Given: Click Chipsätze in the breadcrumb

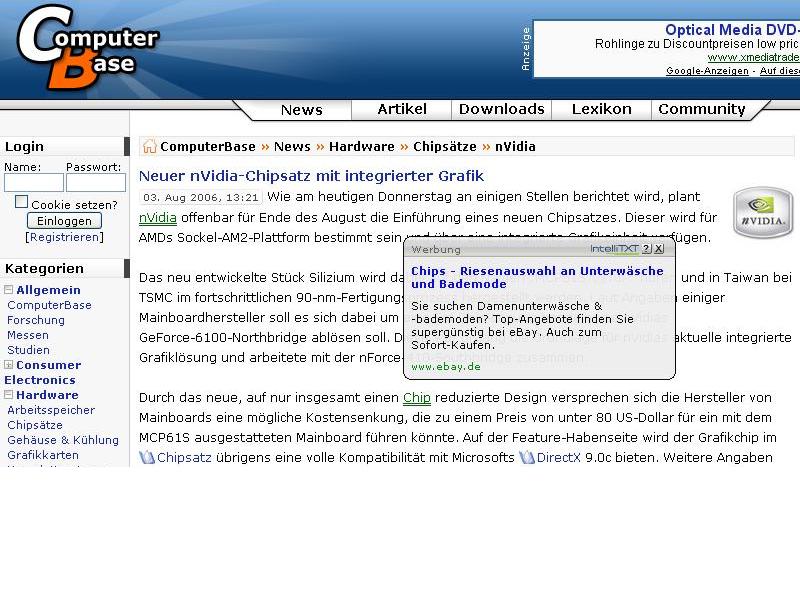Looking at the screenshot, I should pyautogui.click(x=445, y=147).
